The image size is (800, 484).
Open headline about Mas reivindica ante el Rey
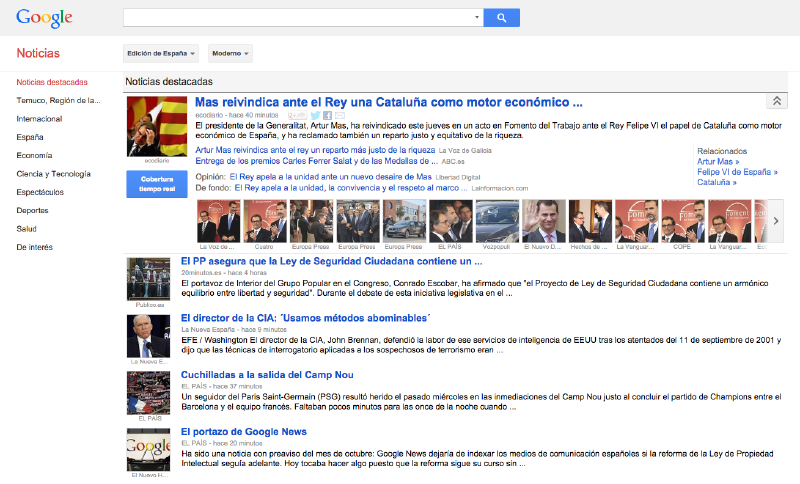(x=389, y=102)
